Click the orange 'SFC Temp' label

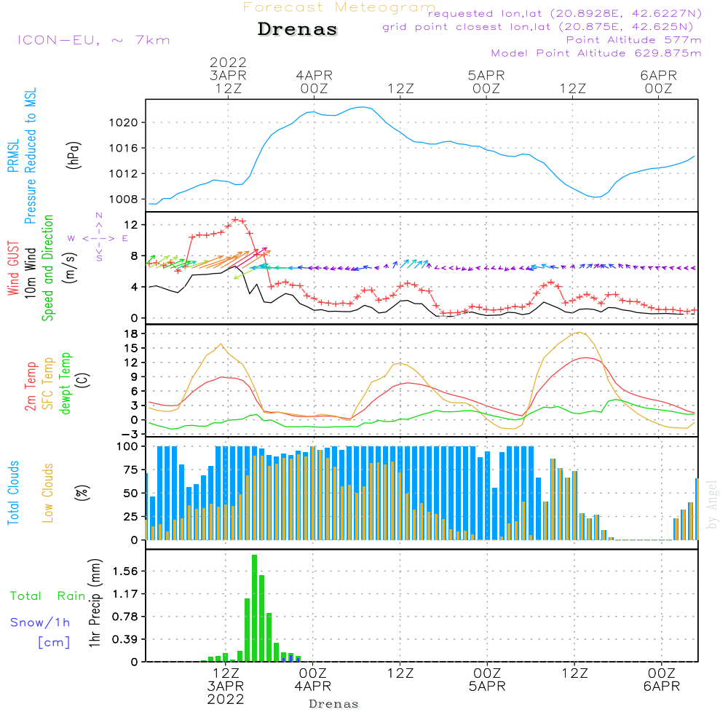click(x=47, y=384)
